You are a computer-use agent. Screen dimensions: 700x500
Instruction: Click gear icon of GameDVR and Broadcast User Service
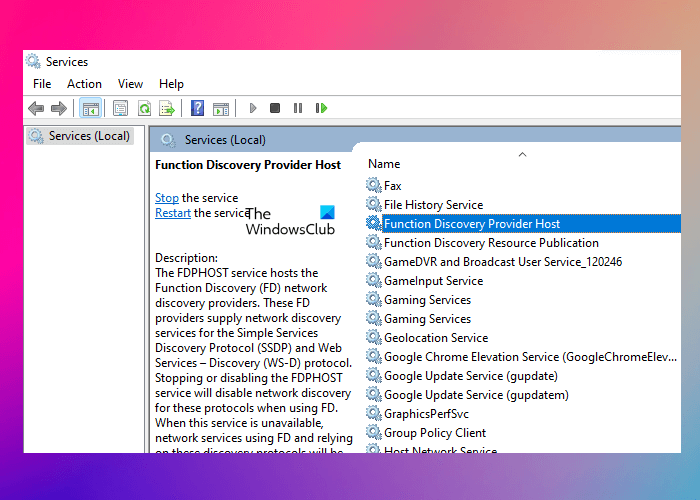(x=373, y=262)
